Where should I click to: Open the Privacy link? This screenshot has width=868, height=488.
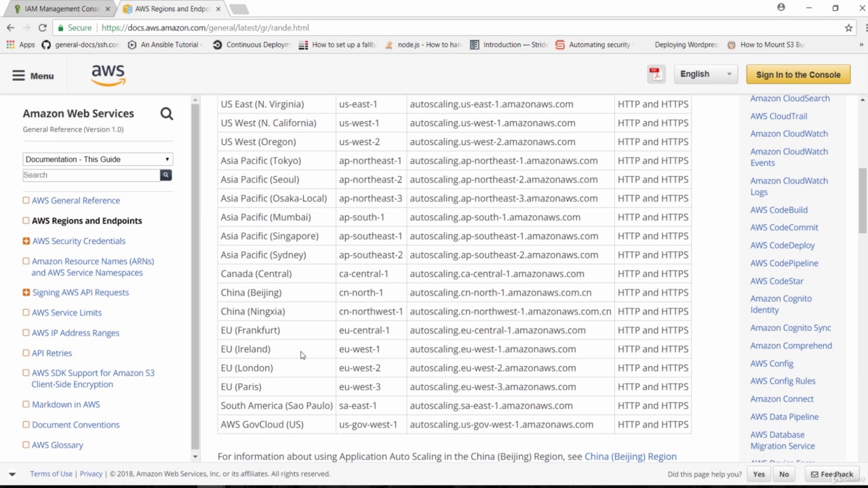point(91,474)
